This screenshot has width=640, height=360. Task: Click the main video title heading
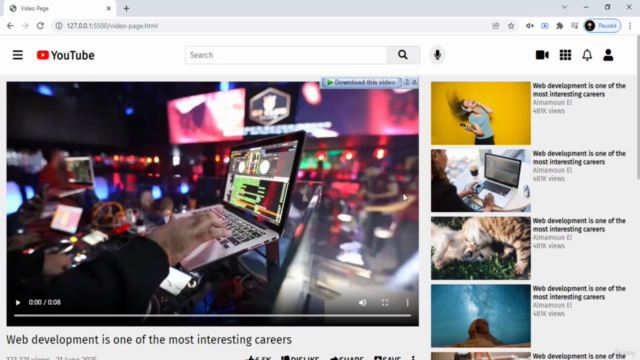pyautogui.click(x=149, y=340)
